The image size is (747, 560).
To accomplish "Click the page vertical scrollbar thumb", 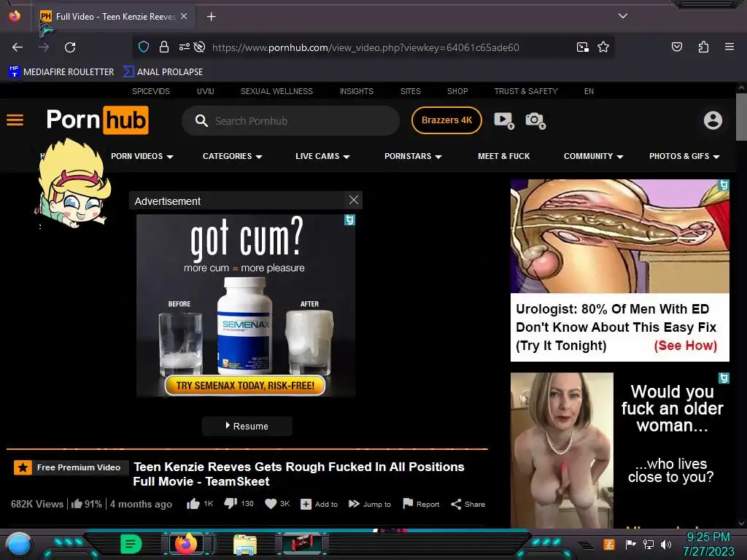I will point(741,117).
